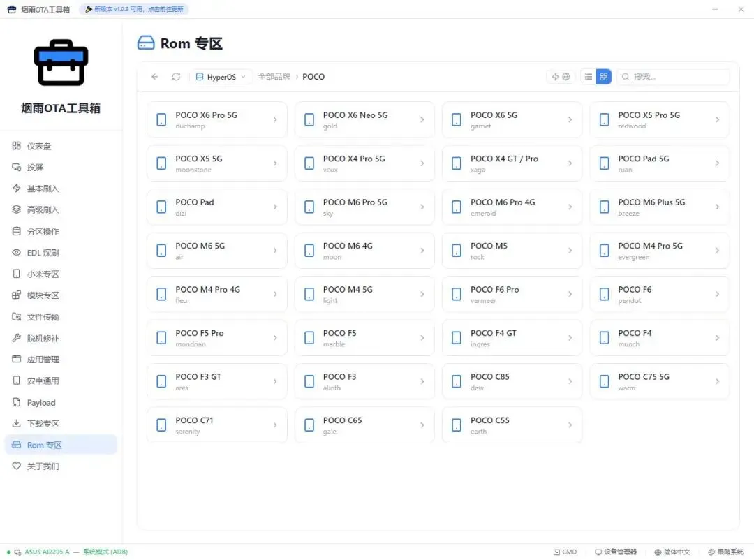Expand POCO M5 rock chevron
Screen dimensions: 754x560
570,251
